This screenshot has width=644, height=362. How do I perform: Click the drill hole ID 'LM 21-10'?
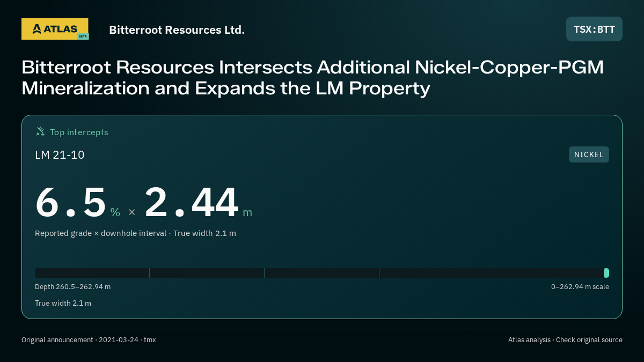tap(60, 155)
